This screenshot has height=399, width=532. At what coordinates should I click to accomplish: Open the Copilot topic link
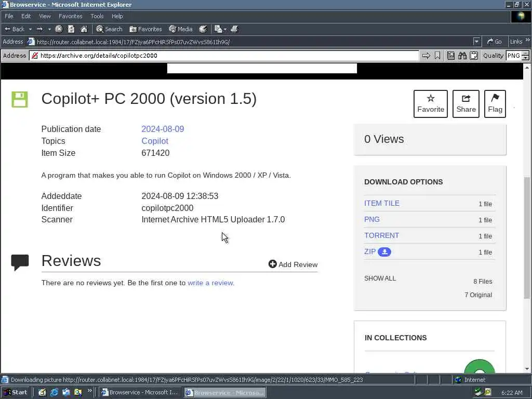click(x=155, y=141)
